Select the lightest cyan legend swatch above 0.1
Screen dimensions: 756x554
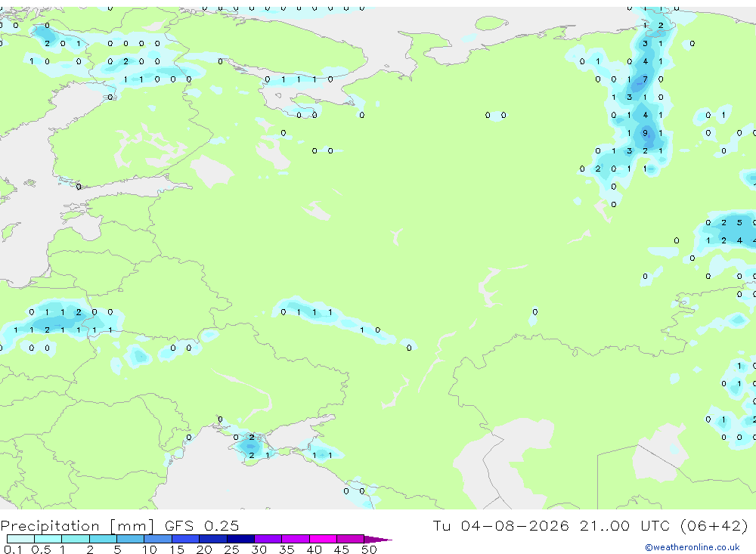(x=20, y=539)
